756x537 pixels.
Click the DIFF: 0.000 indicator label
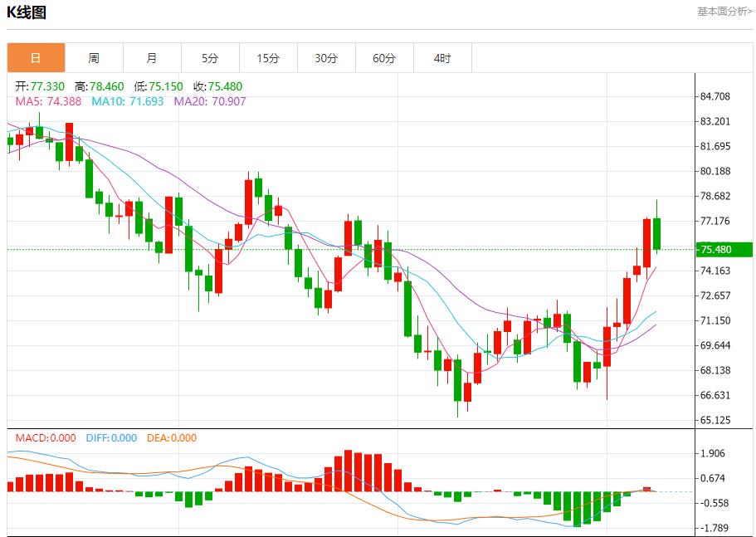(111, 438)
